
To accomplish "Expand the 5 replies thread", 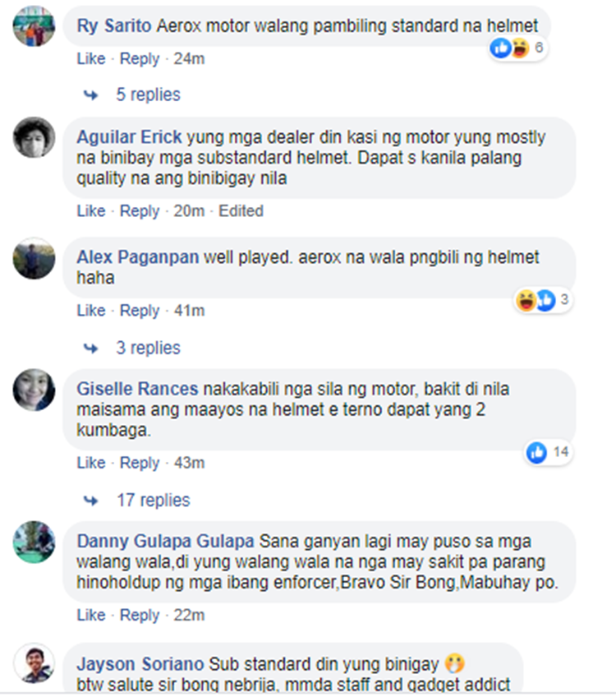I will coord(148,95).
